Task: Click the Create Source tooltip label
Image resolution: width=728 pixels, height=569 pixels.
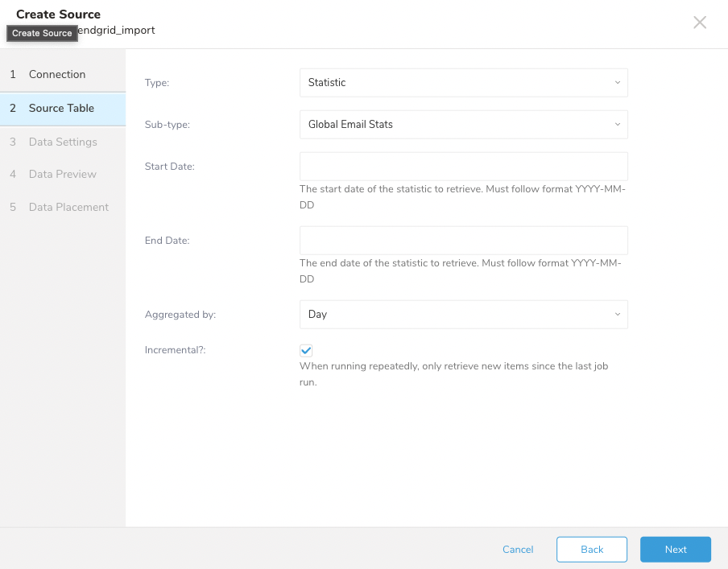Action: [42, 33]
